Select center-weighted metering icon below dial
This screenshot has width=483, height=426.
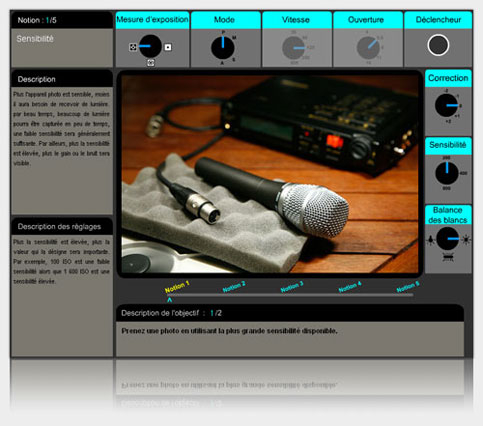151,62
